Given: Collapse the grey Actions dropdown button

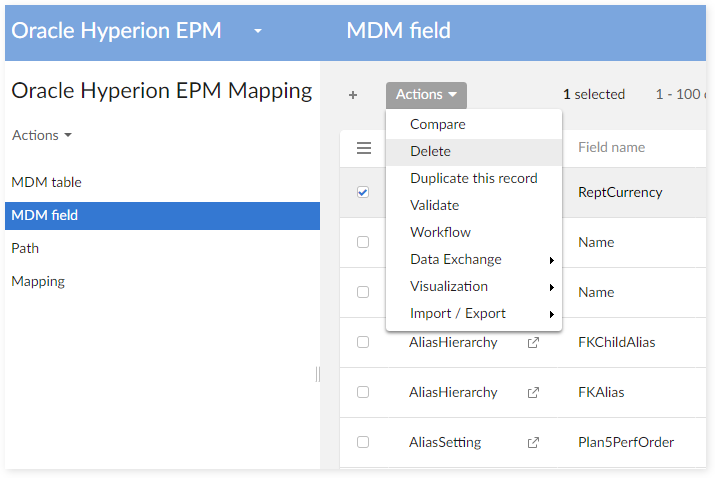Looking at the screenshot, I should pyautogui.click(x=426, y=95).
